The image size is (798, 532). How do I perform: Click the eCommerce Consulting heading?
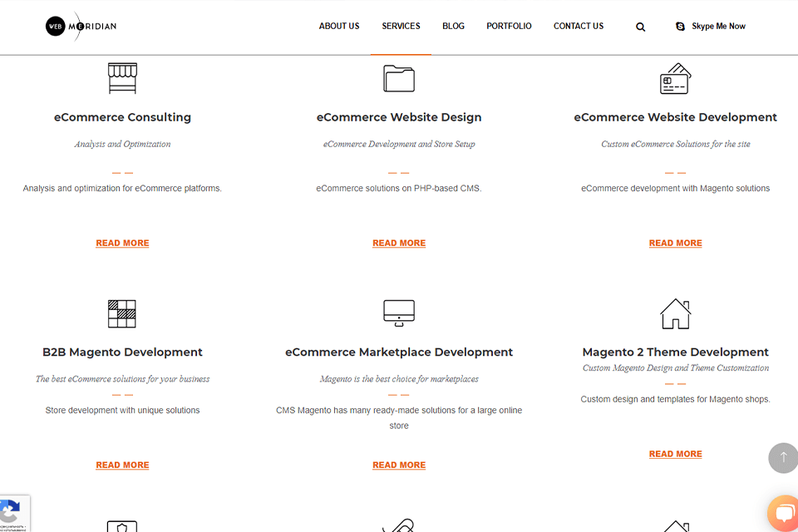[x=123, y=117]
